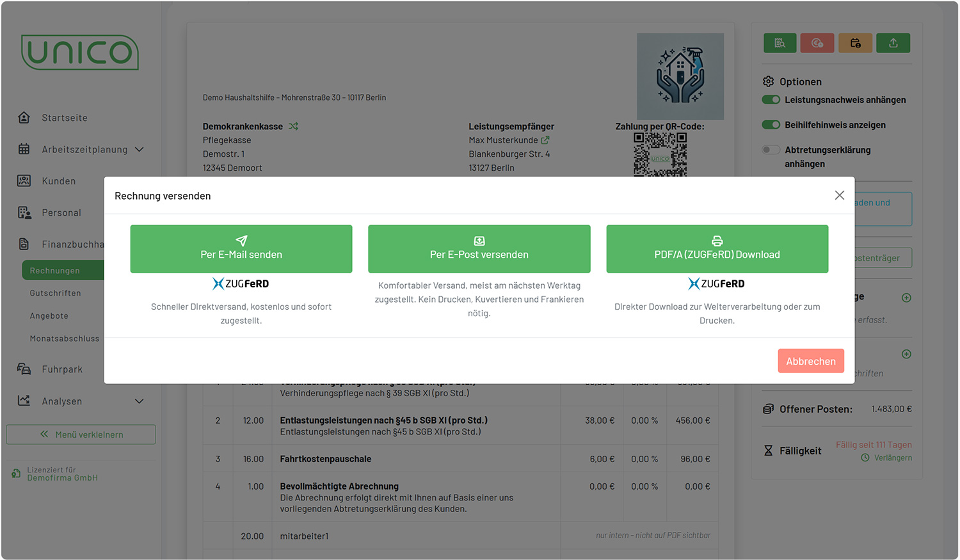Click the shuffle icon next to Demokrankenkasse
Screen dimensions: 960x560
tap(293, 126)
